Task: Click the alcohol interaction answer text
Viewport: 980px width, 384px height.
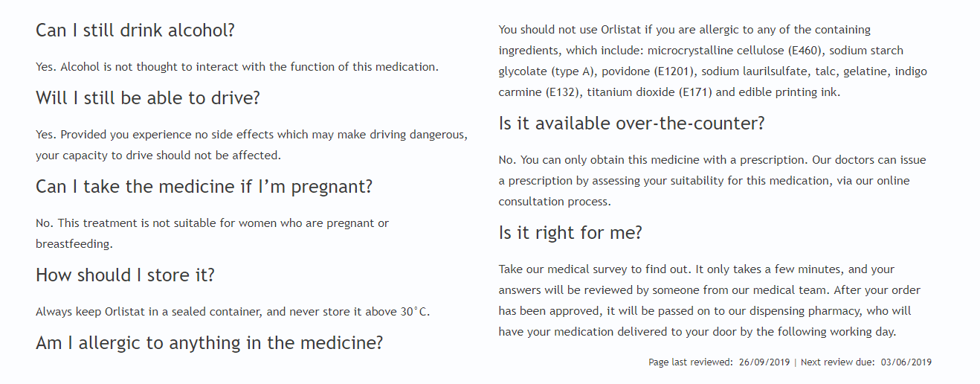Action: [x=237, y=67]
